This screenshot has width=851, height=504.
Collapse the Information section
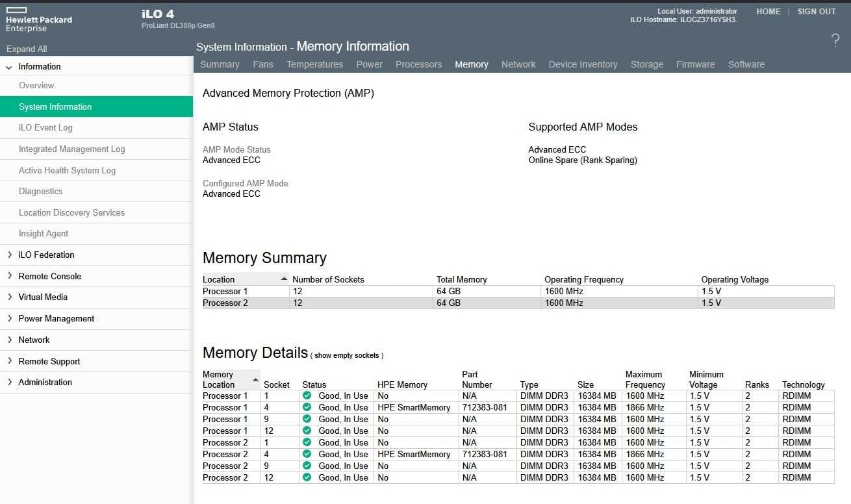(9, 67)
